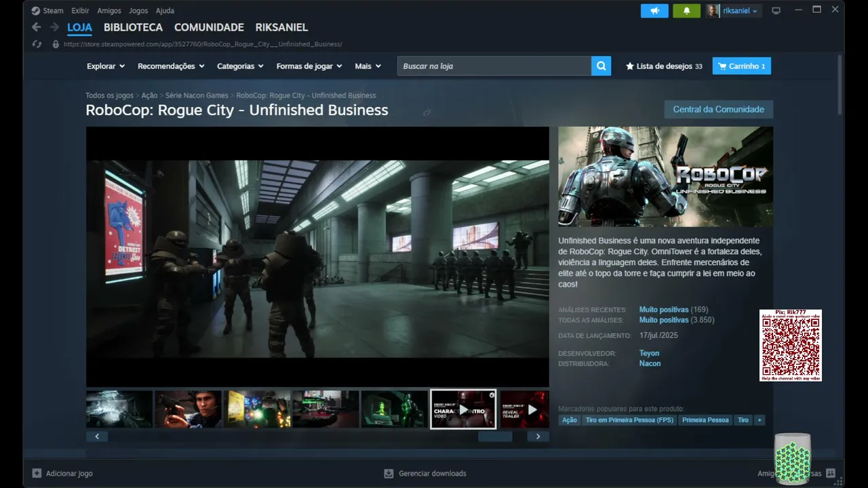Open publisher Nacon link

(x=650, y=363)
